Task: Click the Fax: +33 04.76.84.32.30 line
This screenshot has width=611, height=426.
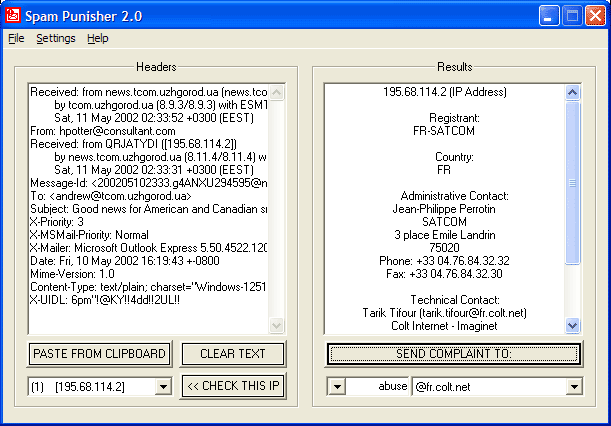Action: tap(444, 274)
